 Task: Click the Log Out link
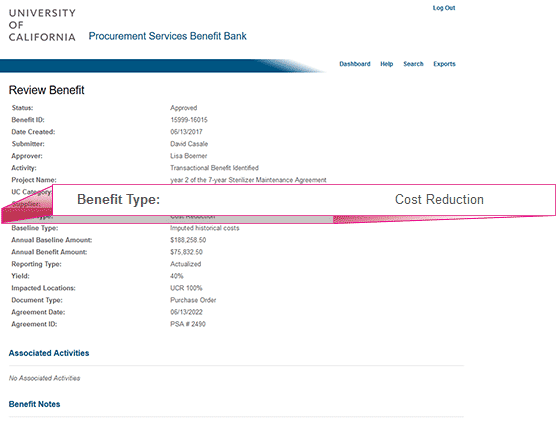tap(444, 8)
